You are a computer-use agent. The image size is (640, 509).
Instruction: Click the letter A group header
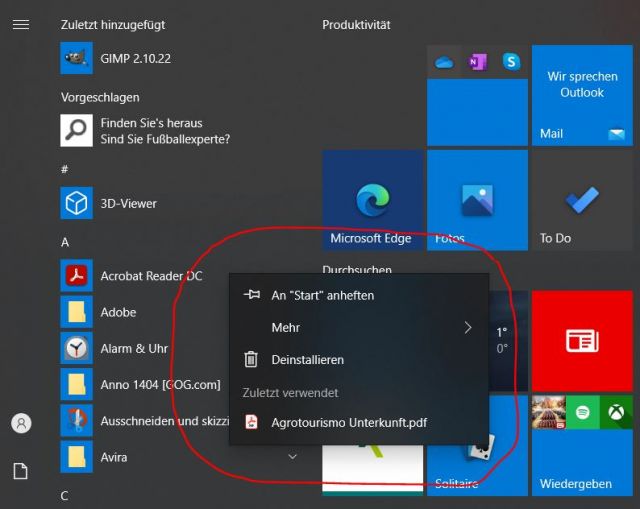pos(65,242)
